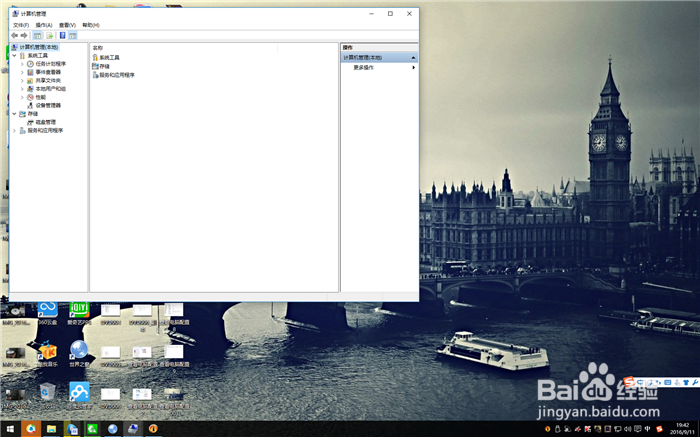Open the Baidu cloud manager desktop shortcut

tap(79, 395)
